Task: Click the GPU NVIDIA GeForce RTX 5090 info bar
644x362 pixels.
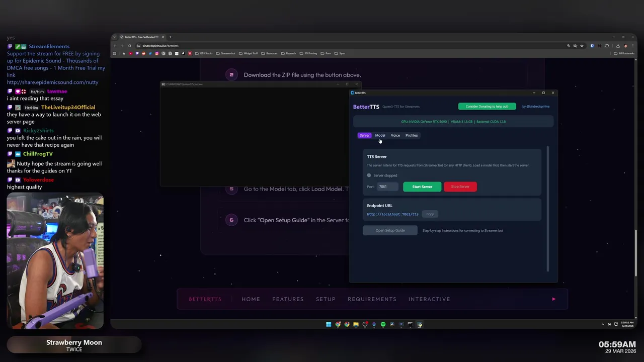Action: (x=453, y=122)
